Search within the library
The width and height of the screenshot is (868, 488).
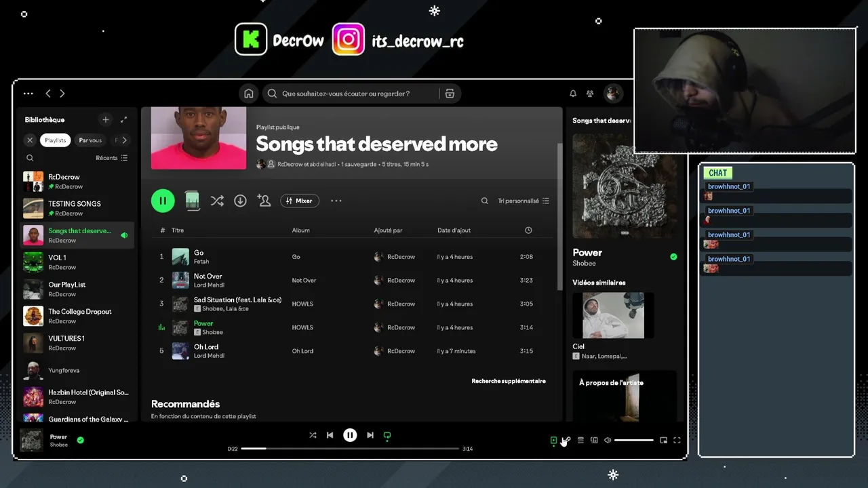click(30, 158)
